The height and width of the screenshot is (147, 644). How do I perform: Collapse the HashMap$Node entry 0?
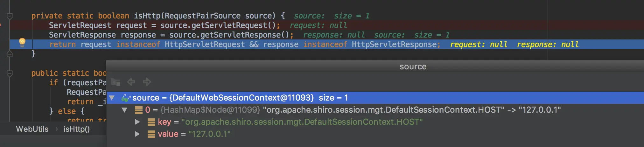[x=124, y=110]
